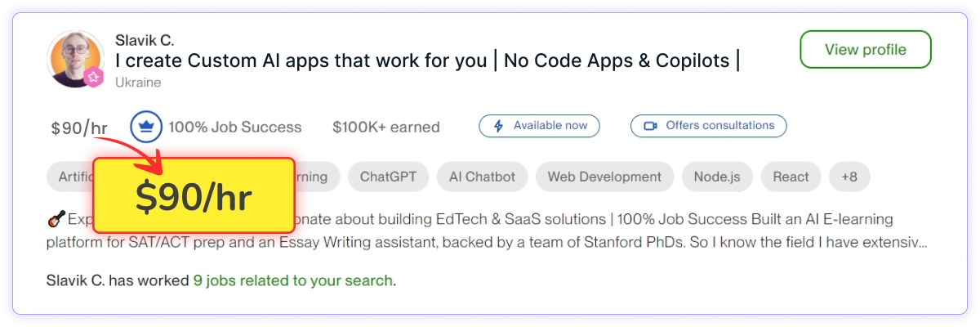The image size is (980, 327).
Task: Click the lightning bolt Available now icon
Action: [x=497, y=126]
